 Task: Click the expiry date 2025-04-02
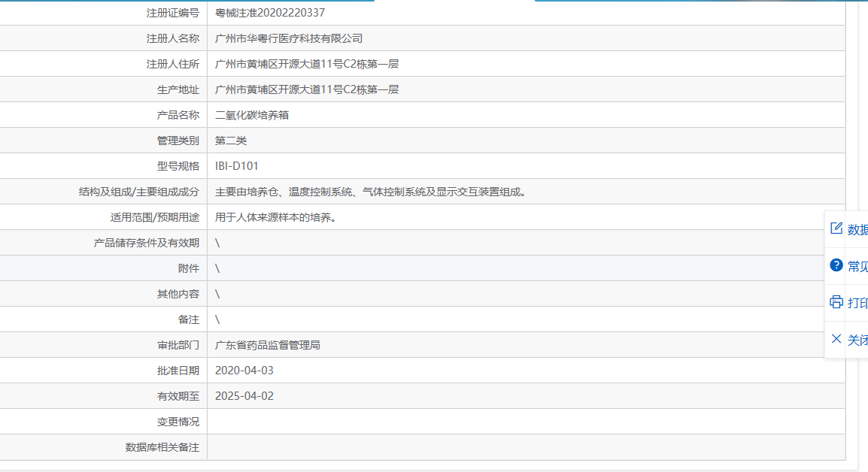tap(244, 396)
